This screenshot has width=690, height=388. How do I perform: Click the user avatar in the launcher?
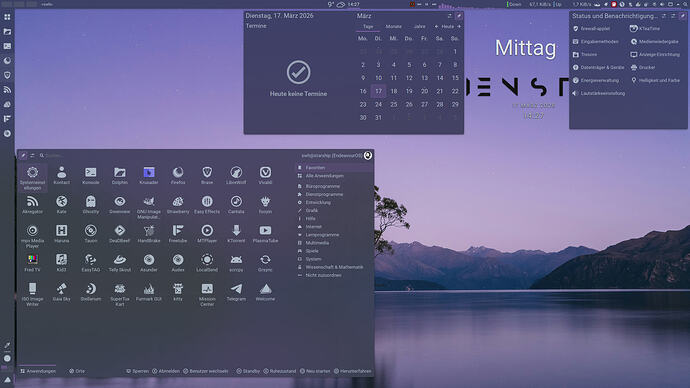click(368, 155)
